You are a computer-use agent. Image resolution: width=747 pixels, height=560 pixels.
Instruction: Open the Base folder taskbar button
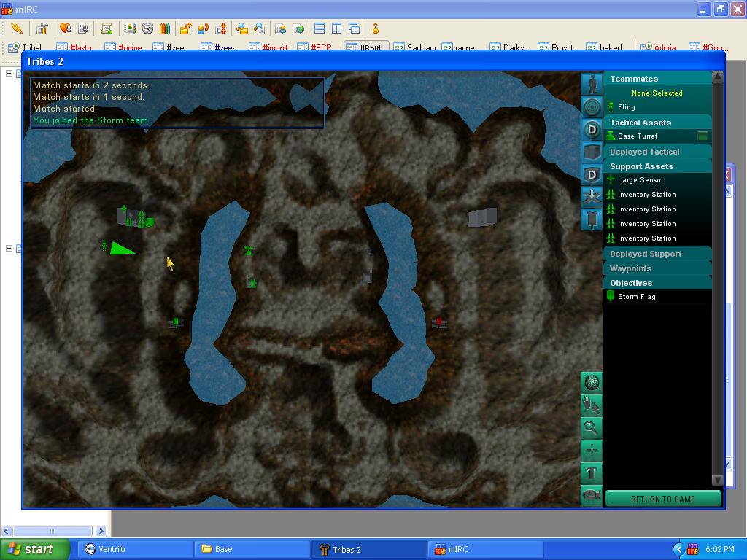(x=252, y=549)
